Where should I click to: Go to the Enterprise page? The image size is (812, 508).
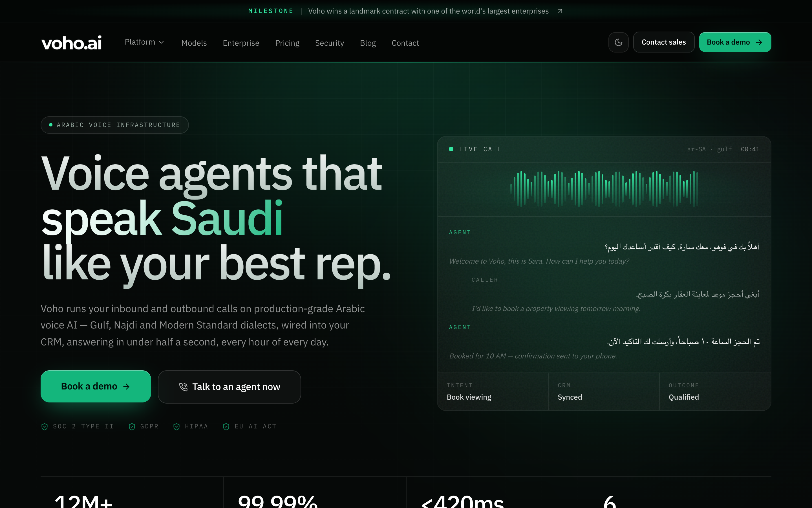pyautogui.click(x=241, y=43)
